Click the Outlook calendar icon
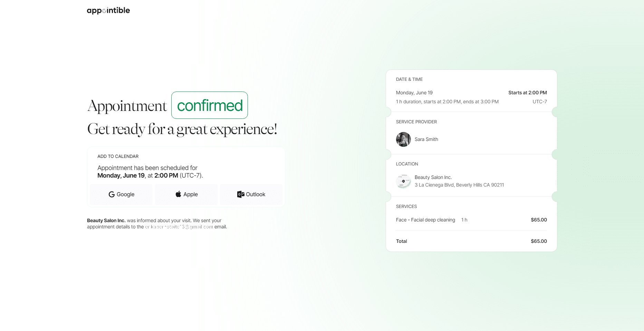The width and height of the screenshot is (644, 331). coord(241,194)
